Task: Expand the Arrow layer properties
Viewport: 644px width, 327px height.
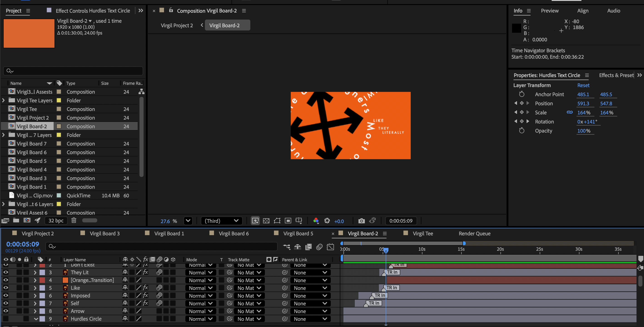Action: (x=35, y=311)
